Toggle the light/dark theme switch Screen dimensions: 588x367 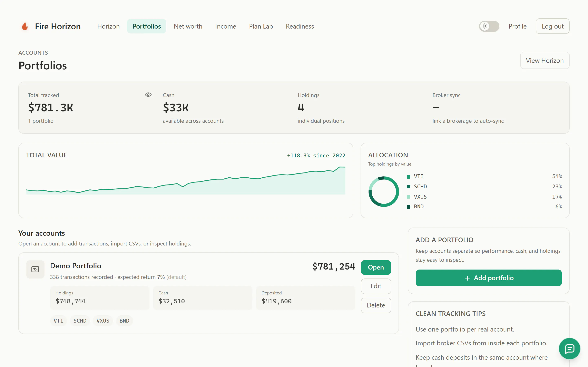pos(489,26)
